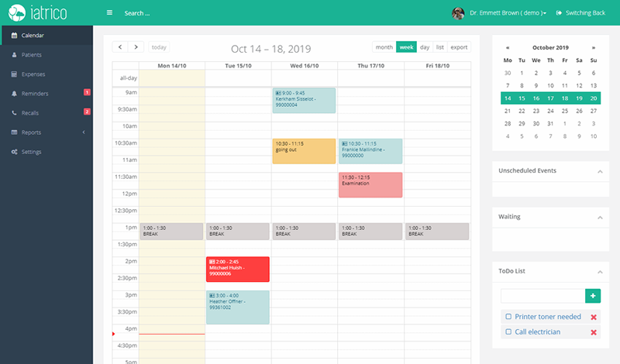Image resolution: width=620 pixels, height=364 pixels.
Task: Select October 23 in mini calendar
Action: tap(536, 111)
